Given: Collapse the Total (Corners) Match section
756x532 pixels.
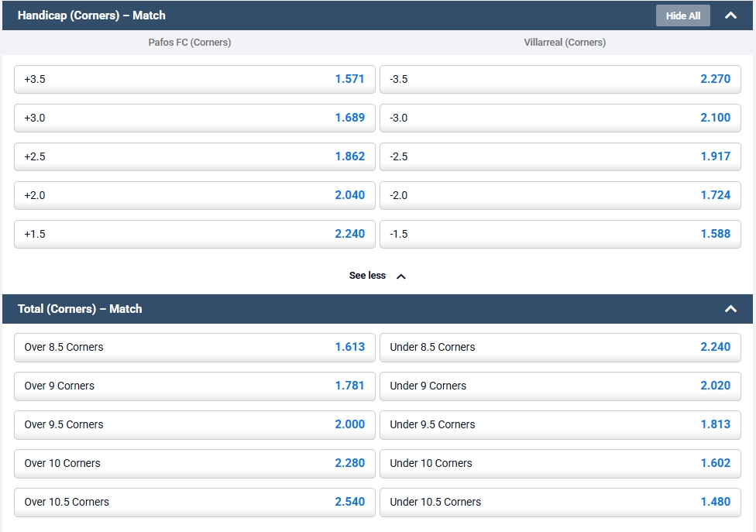Looking at the screenshot, I should [x=730, y=309].
